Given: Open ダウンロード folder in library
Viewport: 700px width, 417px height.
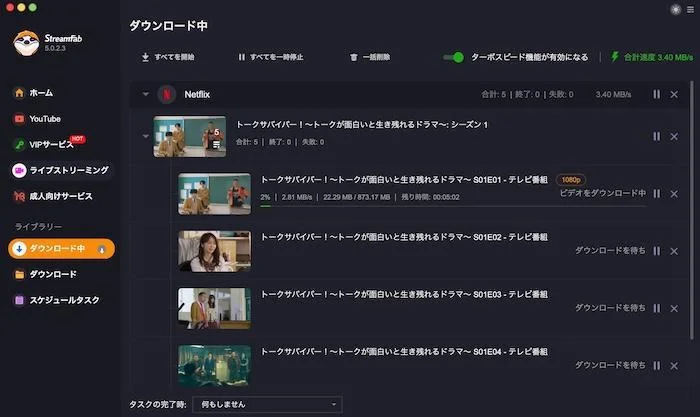Looking at the screenshot, I should coord(45,274).
